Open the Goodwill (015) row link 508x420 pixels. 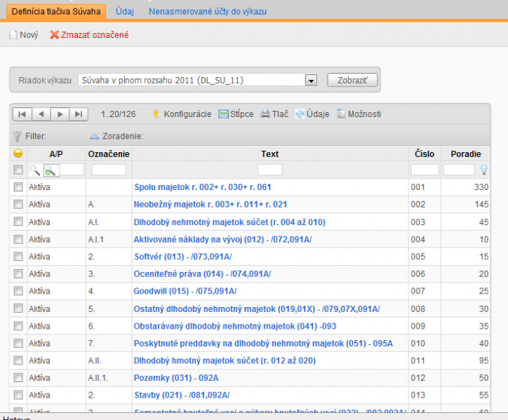click(185, 291)
